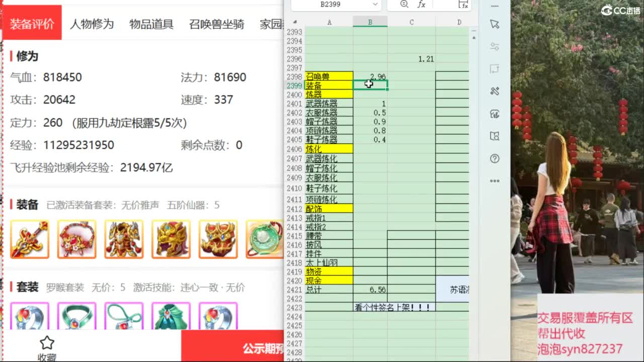Image resolution: width=644 pixels, height=362 pixels.
Task: Click the 罗睺套装 set label
Action: point(65,288)
